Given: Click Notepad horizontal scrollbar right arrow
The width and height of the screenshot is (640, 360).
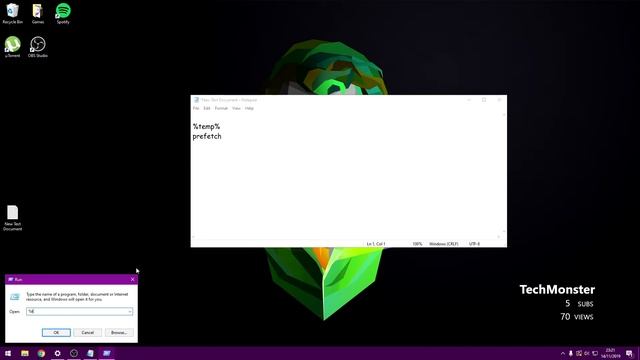Looking at the screenshot, I should point(498,237).
